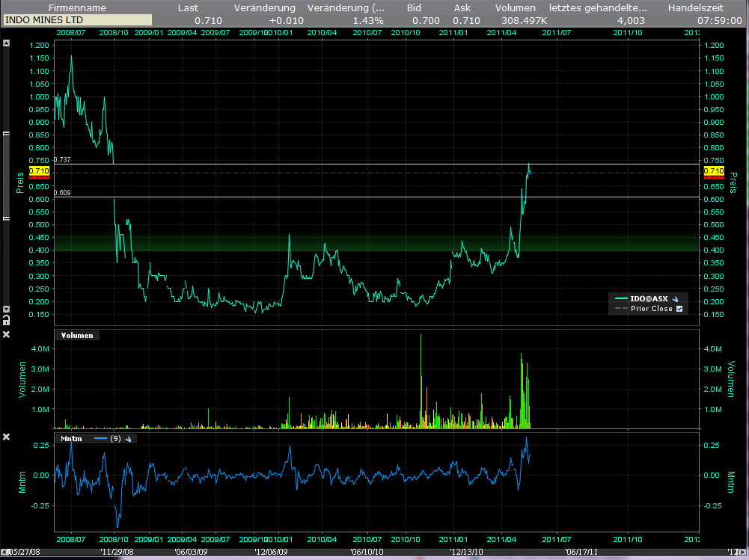The height and width of the screenshot is (560, 749).
Task: Click the down arrow on vertical price scrollbar
Action: (7, 310)
